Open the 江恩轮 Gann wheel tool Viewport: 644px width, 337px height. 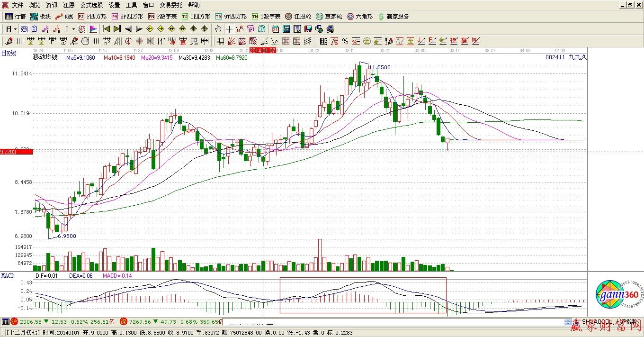298,16
